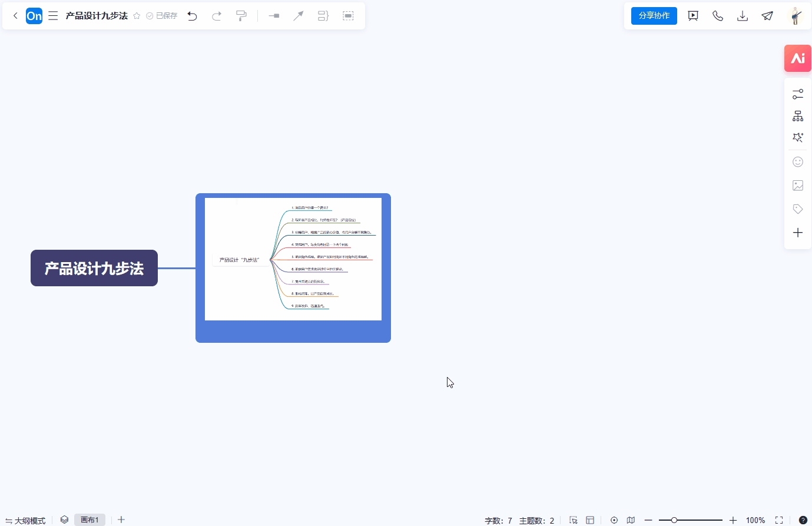Open the layout structure panel

(x=798, y=116)
